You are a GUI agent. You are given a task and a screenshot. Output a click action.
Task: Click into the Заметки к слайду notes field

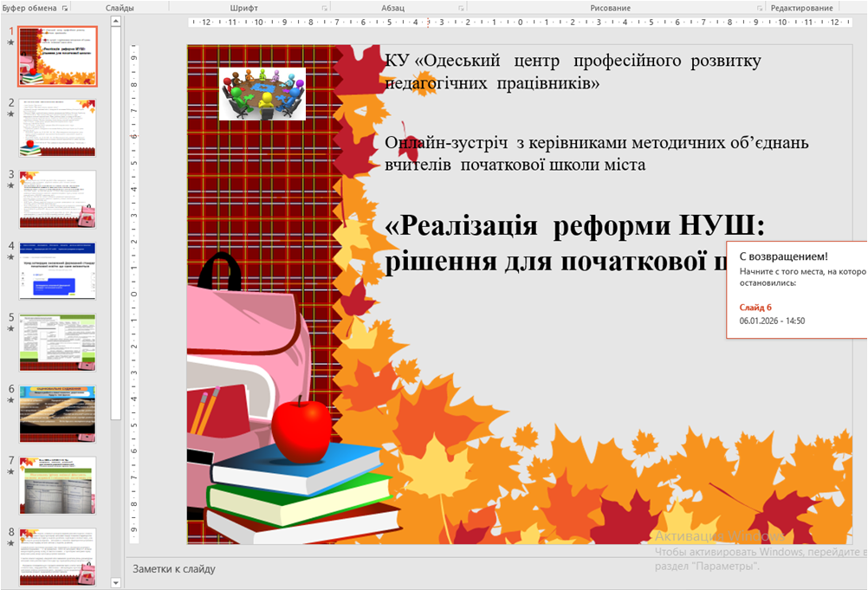[x=433, y=569]
